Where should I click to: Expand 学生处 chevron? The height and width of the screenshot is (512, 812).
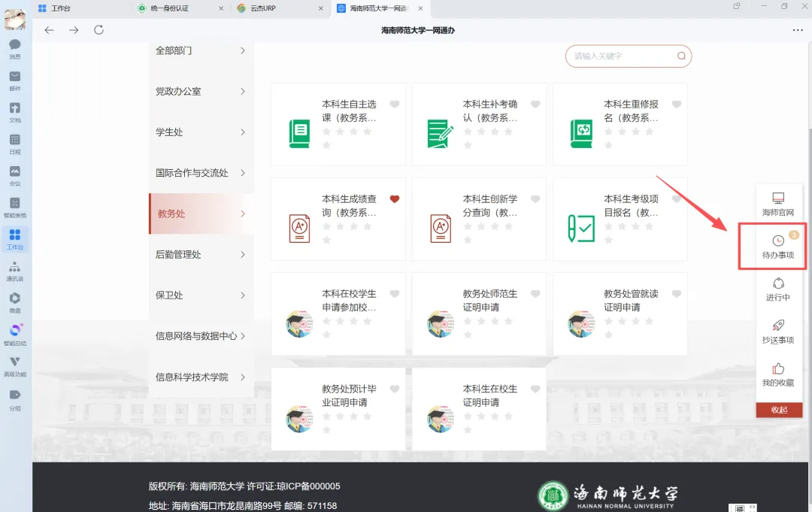(243, 132)
